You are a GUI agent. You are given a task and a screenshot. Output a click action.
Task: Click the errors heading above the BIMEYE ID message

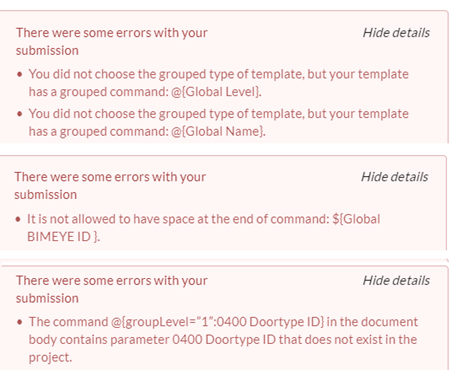click(x=110, y=186)
